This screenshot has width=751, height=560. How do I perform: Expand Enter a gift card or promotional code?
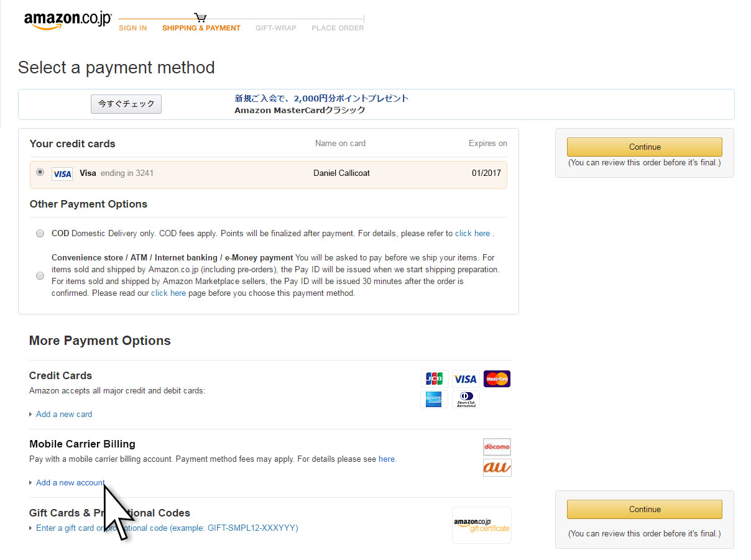tap(167, 528)
